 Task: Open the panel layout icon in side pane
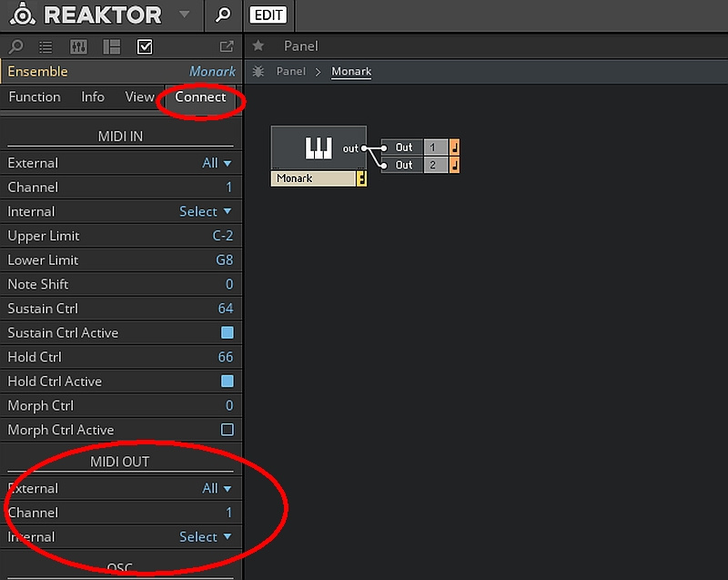[111, 46]
